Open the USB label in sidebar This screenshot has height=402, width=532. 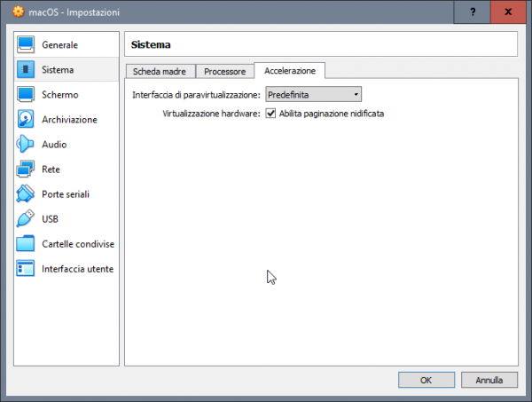click(x=50, y=219)
